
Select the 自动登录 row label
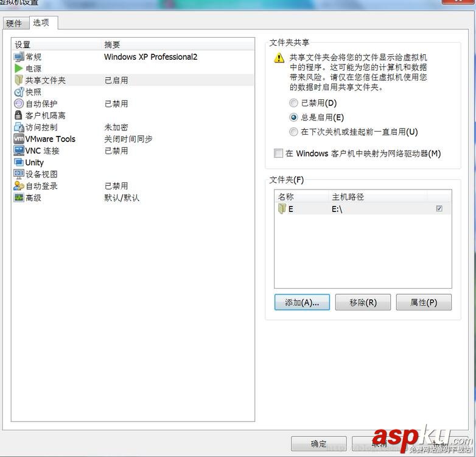(x=41, y=186)
